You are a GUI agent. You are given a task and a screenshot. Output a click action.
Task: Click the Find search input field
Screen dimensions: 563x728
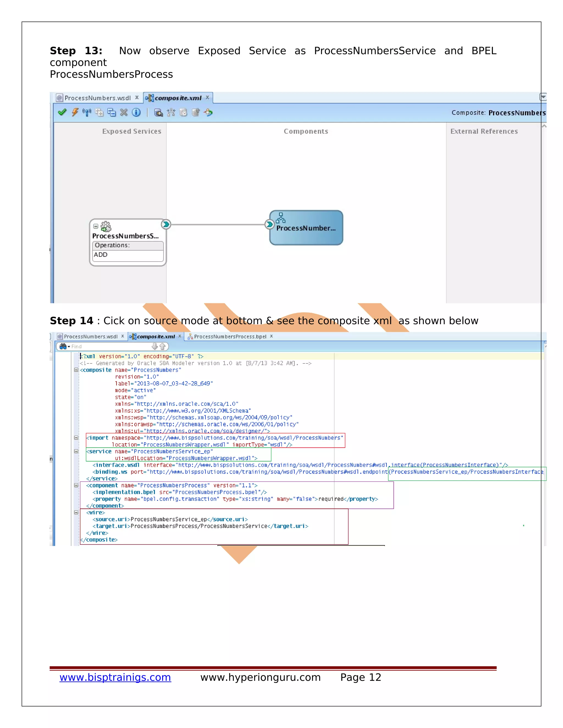coord(111,347)
